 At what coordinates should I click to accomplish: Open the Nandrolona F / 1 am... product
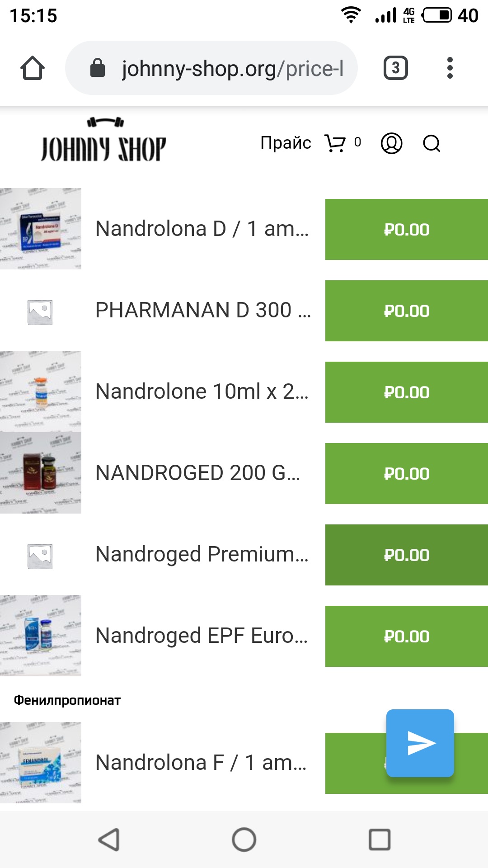[201, 763]
